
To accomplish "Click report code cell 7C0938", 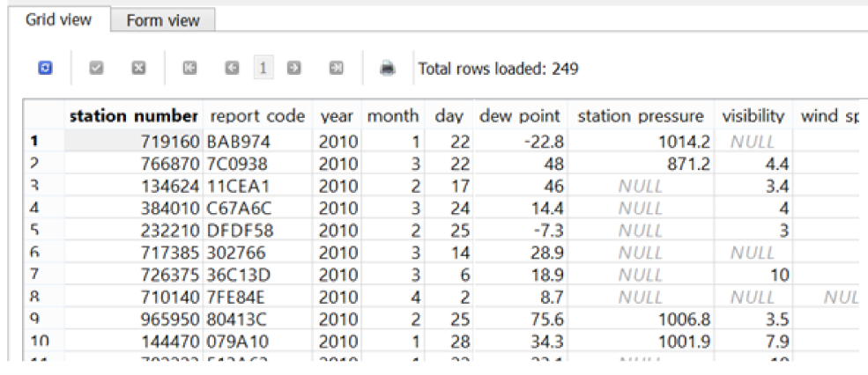I will (x=257, y=164).
